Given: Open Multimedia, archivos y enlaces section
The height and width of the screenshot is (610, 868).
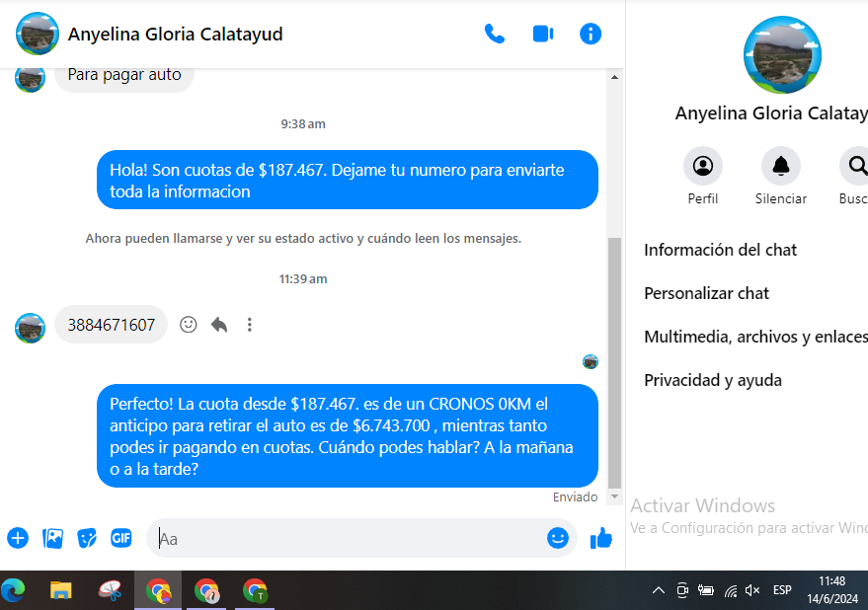Looking at the screenshot, I should pyautogui.click(x=755, y=337).
